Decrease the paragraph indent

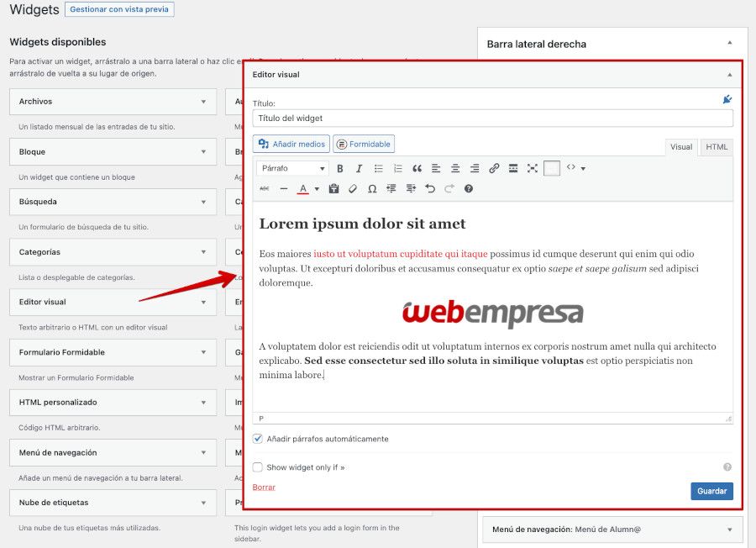(391, 188)
